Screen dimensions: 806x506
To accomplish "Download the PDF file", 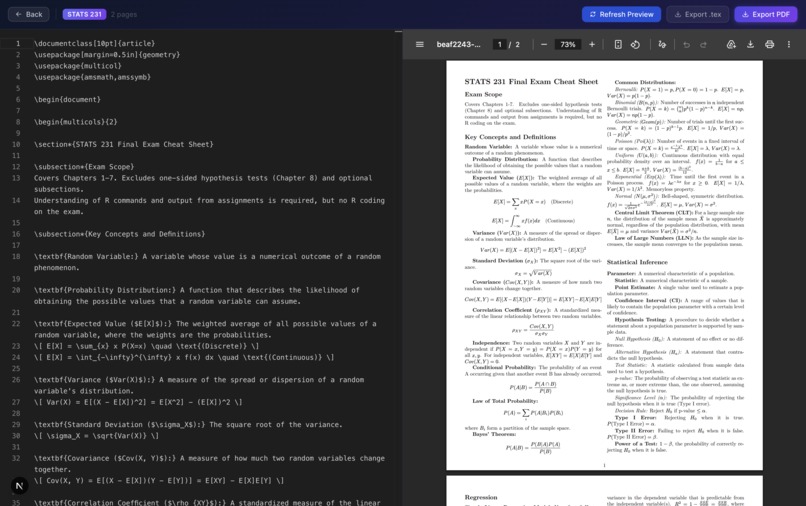I will (x=750, y=45).
